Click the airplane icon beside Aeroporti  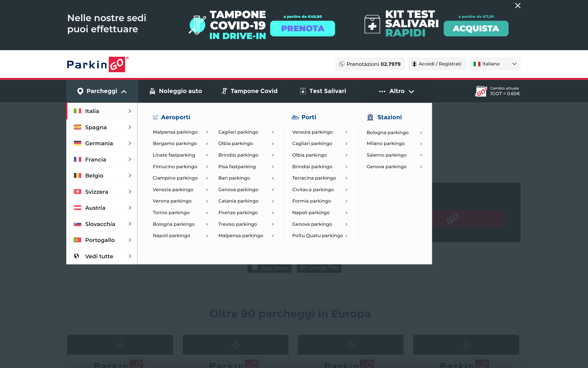tap(155, 118)
